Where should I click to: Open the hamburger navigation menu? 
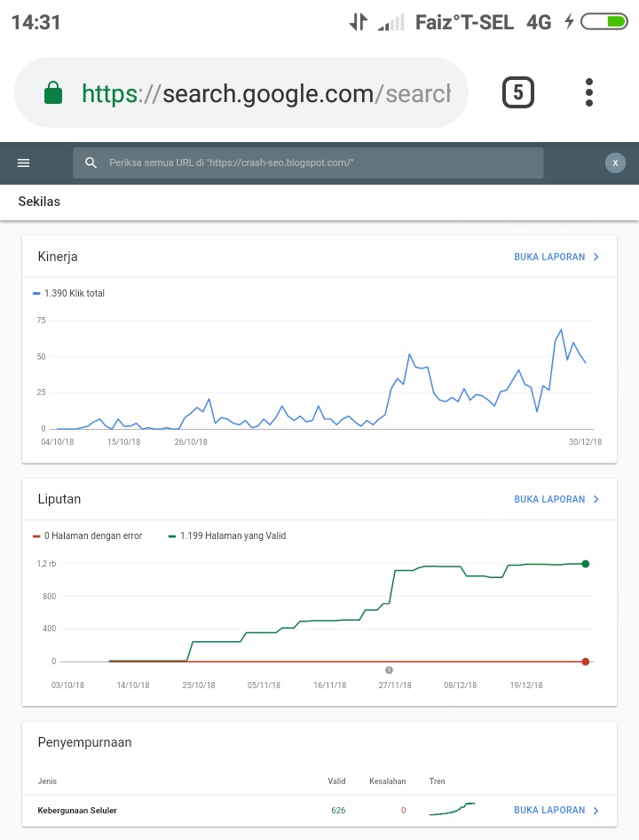pyautogui.click(x=24, y=162)
